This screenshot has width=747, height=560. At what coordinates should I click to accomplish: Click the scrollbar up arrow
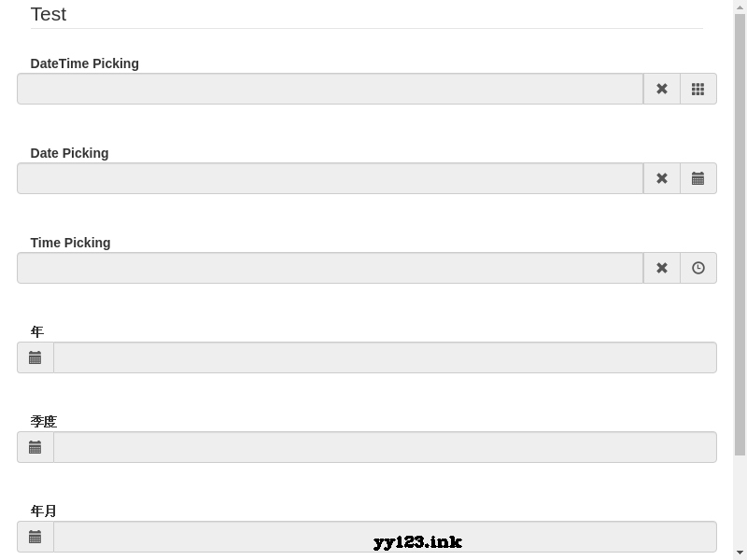point(740,6)
